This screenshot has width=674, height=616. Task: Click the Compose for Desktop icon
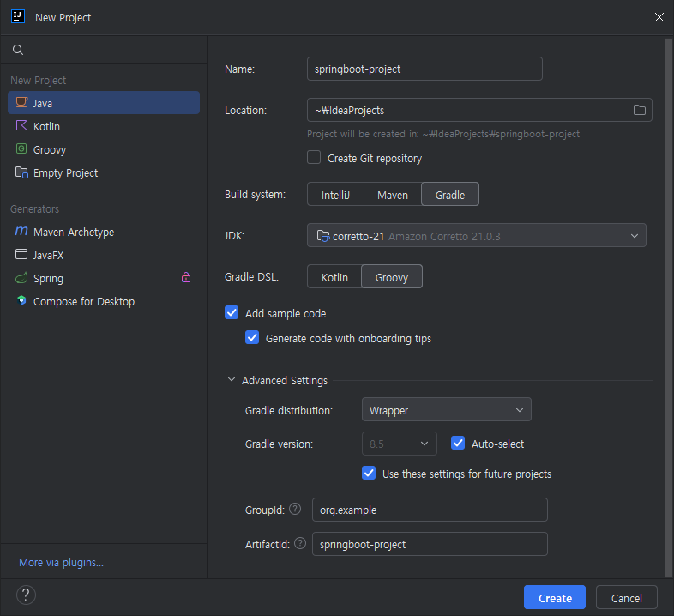[x=21, y=300]
